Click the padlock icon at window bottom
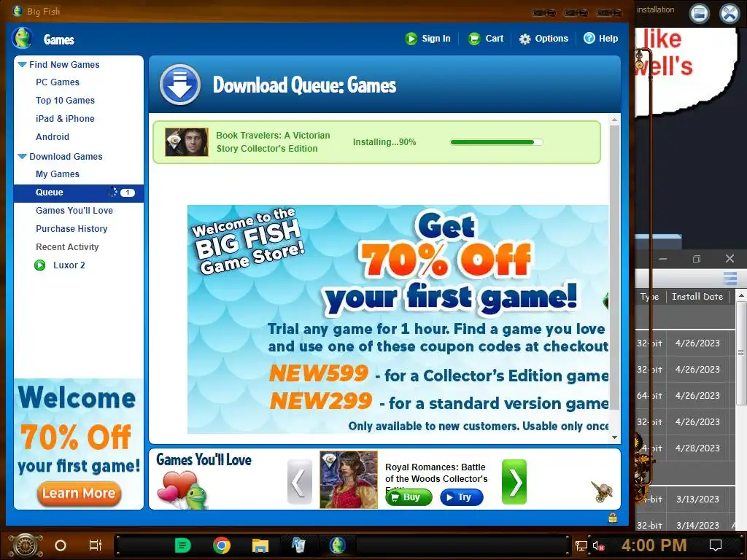This screenshot has width=747, height=560. click(613, 518)
